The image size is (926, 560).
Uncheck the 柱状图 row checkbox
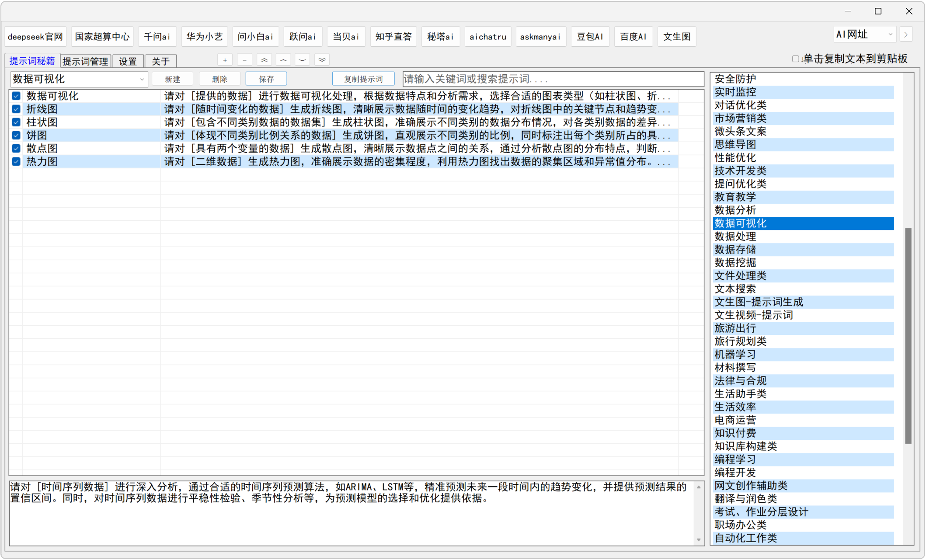(16, 122)
